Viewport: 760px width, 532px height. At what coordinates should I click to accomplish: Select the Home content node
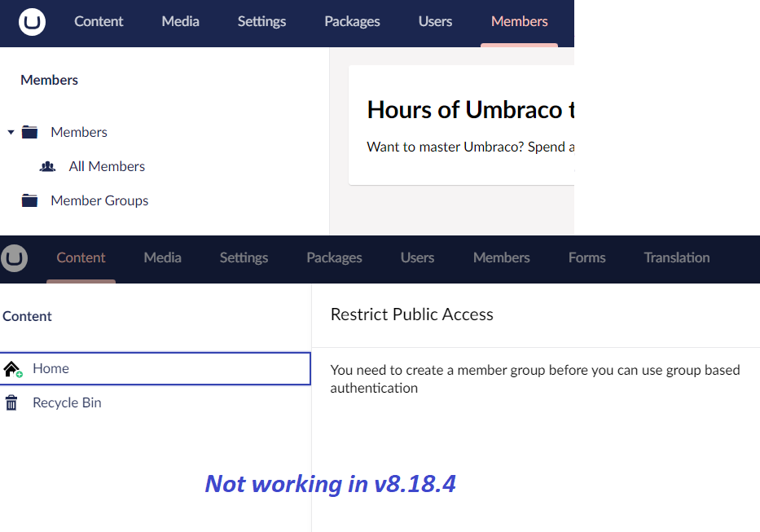pos(155,368)
